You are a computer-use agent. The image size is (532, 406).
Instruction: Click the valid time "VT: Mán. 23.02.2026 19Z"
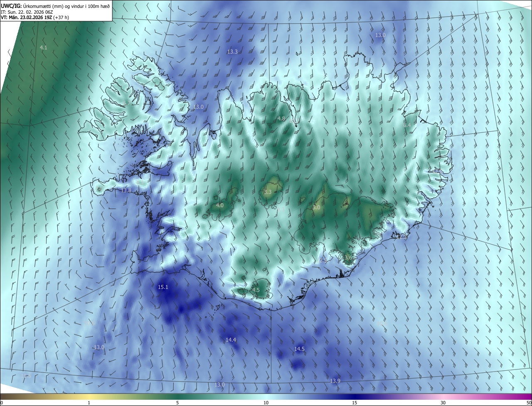(x=26, y=17)
